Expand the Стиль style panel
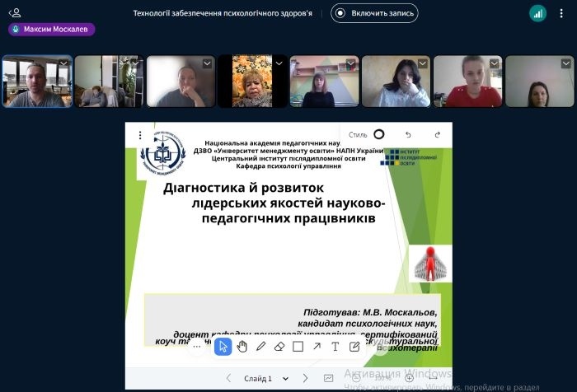The height and width of the screenshot is (392, 577). point(367,134)
